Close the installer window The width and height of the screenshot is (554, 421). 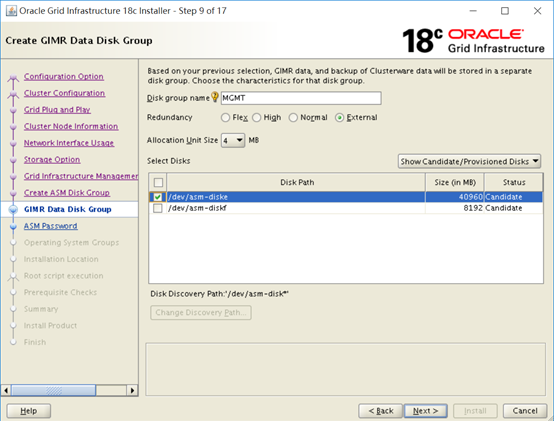tap(537, 11)
